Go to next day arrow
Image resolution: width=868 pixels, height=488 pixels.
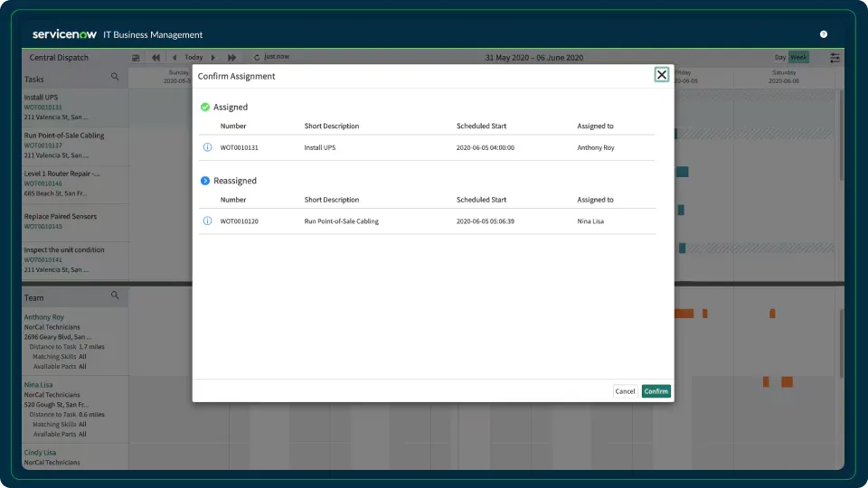(x=213, y=58)
